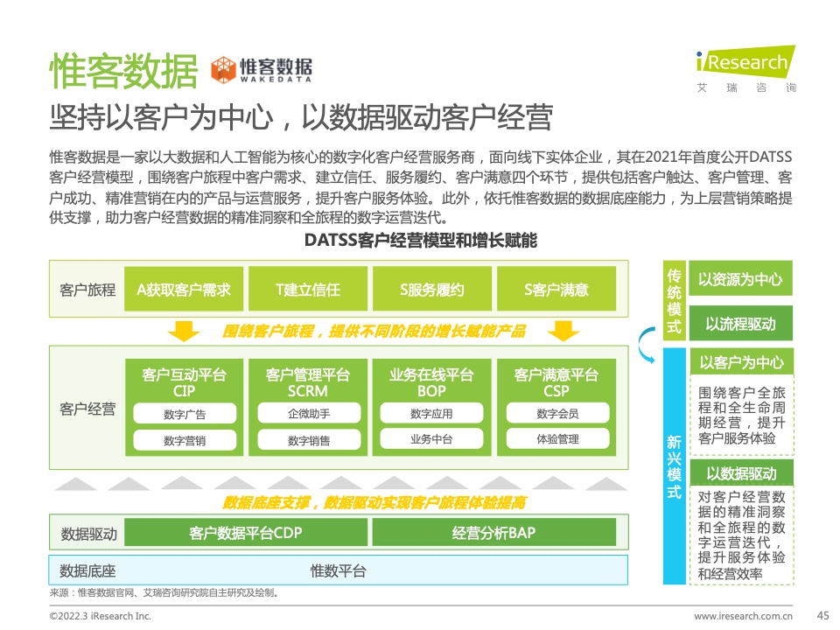This screenshot has height=630, width=840.
Task: Click the 数据驱动 row label
Action: [x=88, y=534]
